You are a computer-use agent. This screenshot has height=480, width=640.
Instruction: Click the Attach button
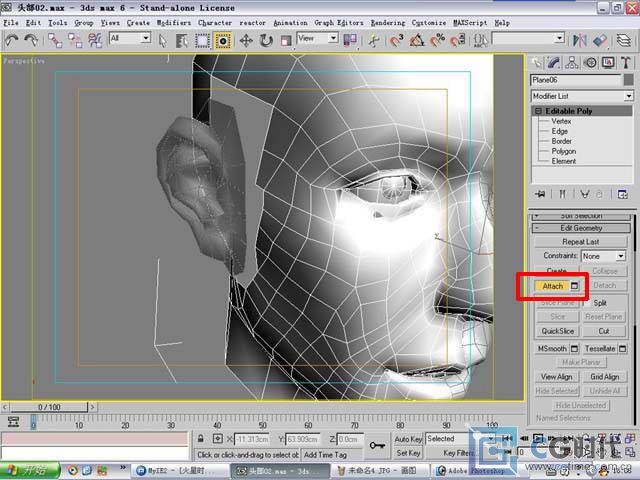tap(553, 286)
